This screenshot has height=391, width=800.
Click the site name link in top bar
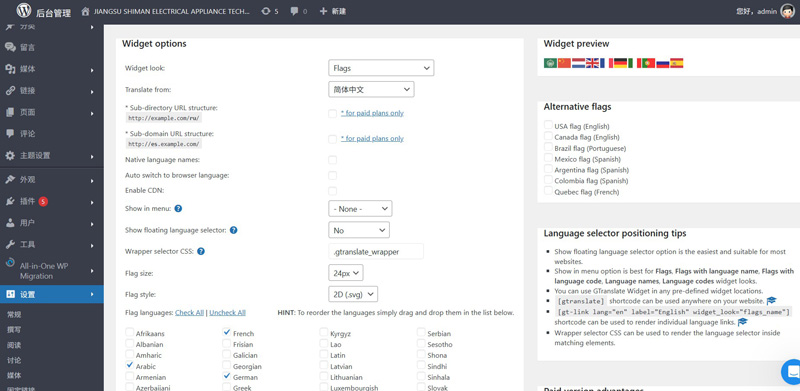pyautogui.click(x=172, y=11)
